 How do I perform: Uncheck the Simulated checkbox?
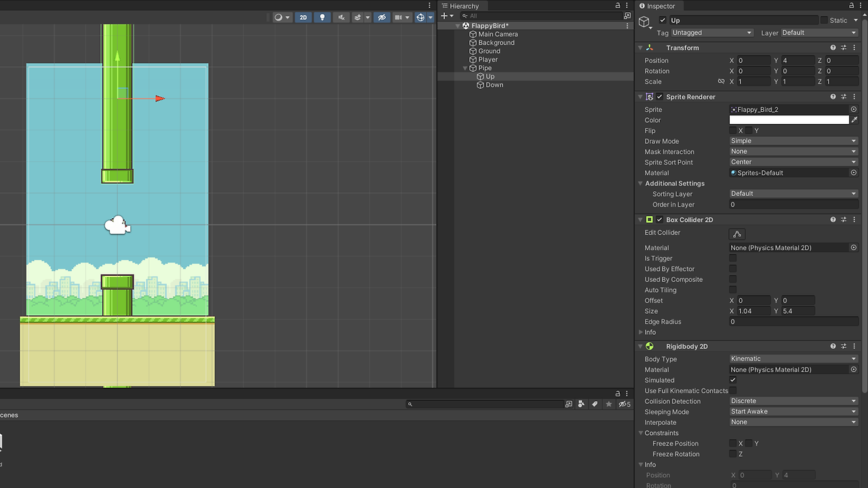pyautogui.click(x=733, y=380)
